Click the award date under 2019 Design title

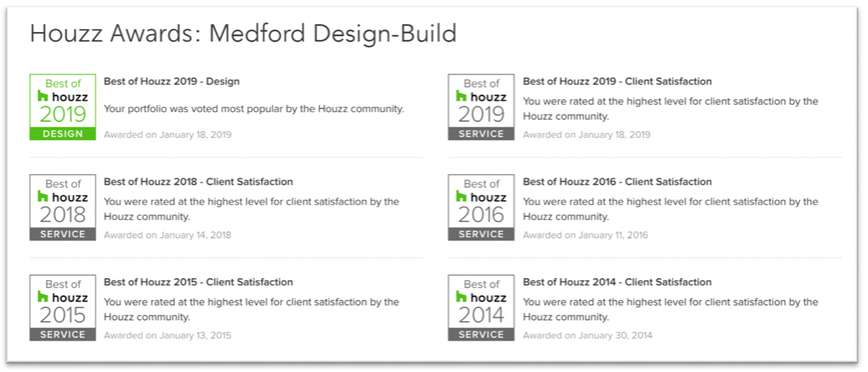tap(168, 135)
